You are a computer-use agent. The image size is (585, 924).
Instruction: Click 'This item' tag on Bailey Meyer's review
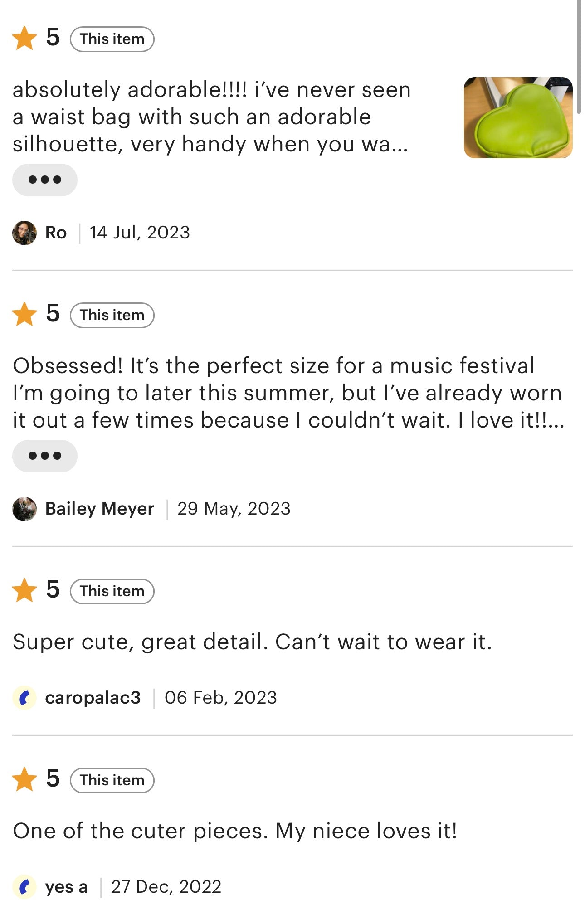pyautogui.click(x=112, y=316)
